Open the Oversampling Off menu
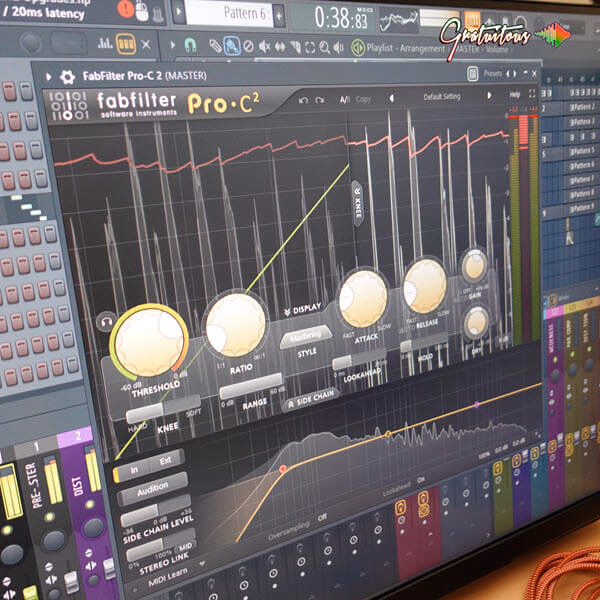 click(x=322, y=518)
